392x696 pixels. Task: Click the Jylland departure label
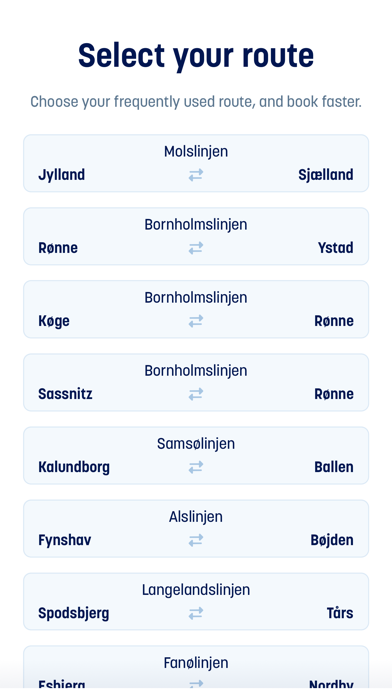pyautogui.click(x=61, y=175)
